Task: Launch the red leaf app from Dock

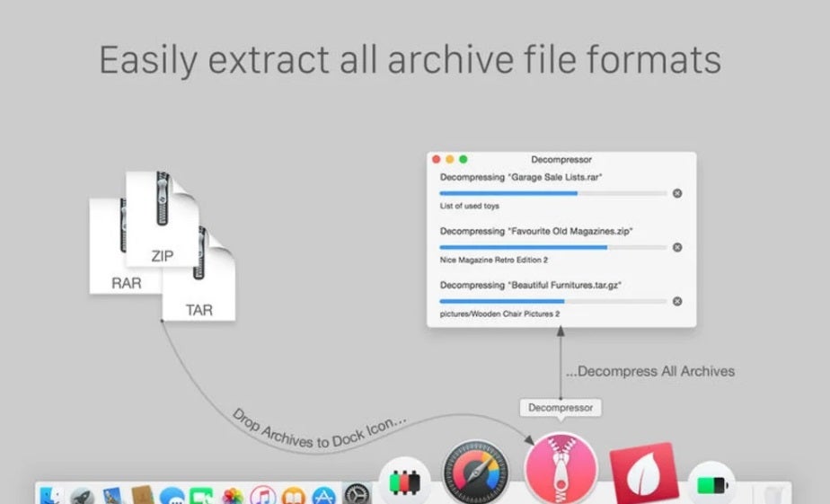Action: click(643, 473)
